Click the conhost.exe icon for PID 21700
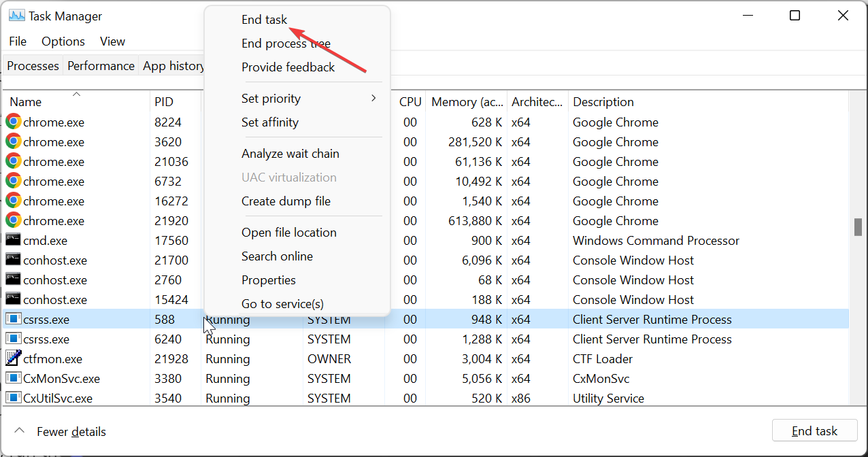868x457 pixels. coord(13,260)
